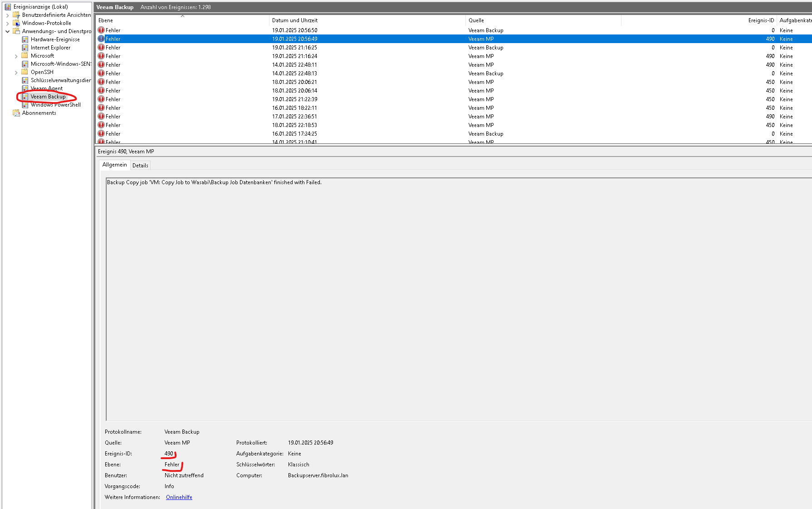812x509 pixels.
Task: Sort by the Ebene column header
Action: coord(182,20)
